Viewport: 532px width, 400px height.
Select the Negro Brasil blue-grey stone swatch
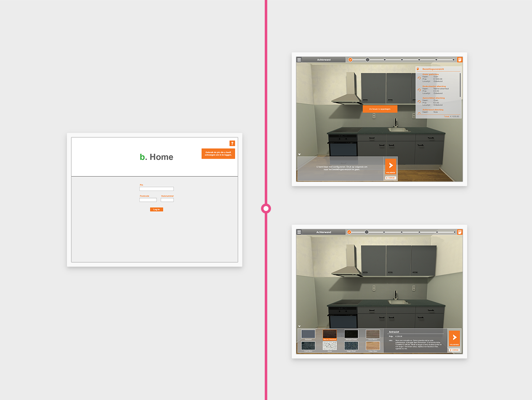click(351, 346)
